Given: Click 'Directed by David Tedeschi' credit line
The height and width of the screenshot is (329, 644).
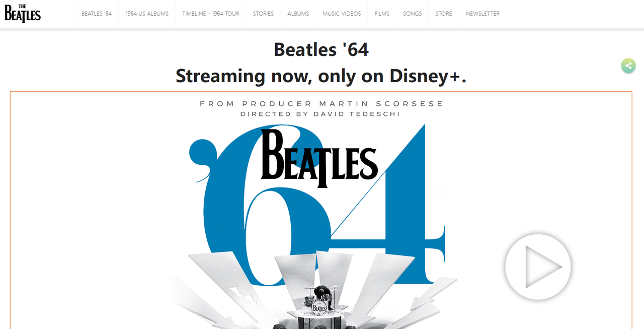Looking at the screenshot, I should [x=320, y=114].
